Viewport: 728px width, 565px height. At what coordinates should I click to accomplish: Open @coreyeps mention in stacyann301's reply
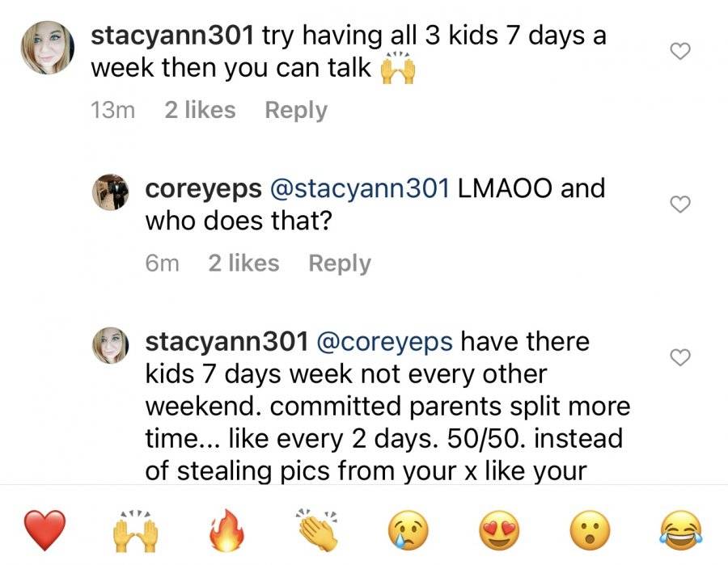384,343
